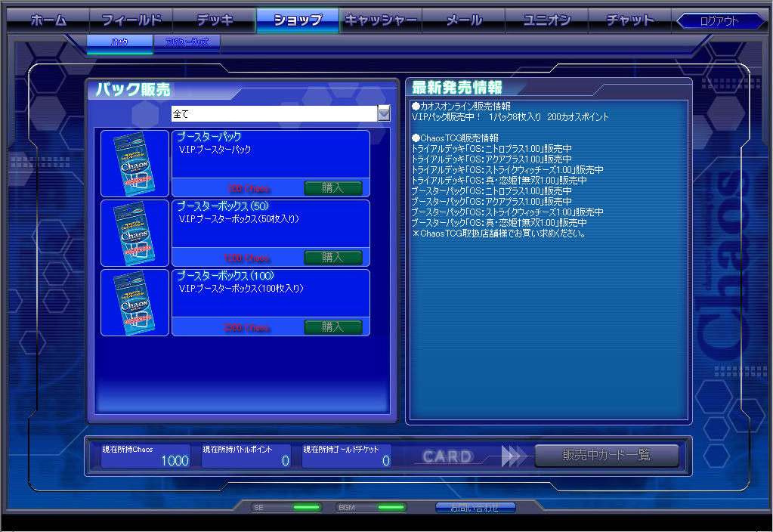Viewport: 773px width, 532px height.
Task: Select the パック sub-tab
Action: 120,42
